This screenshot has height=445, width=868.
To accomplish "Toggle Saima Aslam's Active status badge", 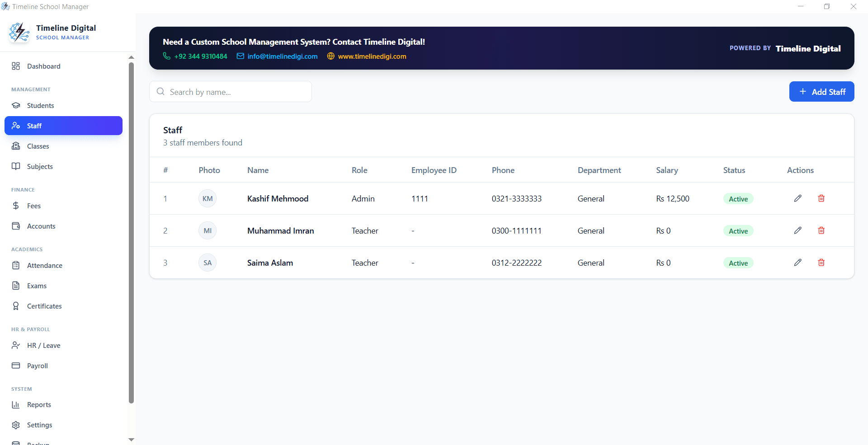I will pos(738,262).
